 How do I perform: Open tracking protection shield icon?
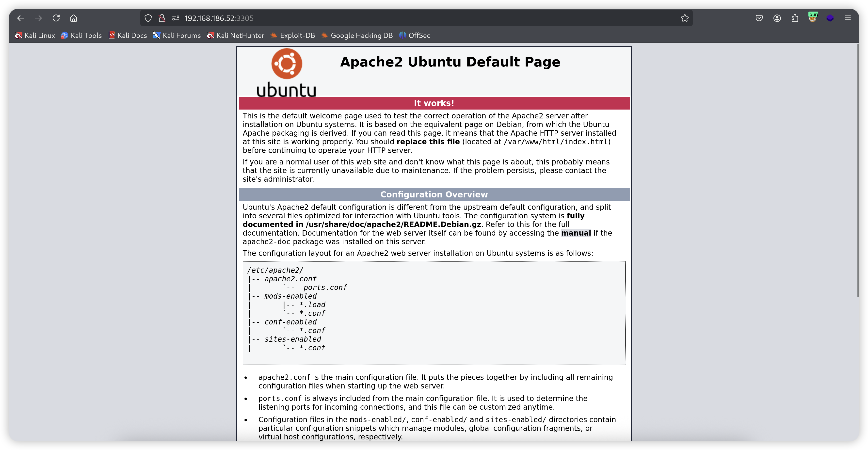click(148, 18)
